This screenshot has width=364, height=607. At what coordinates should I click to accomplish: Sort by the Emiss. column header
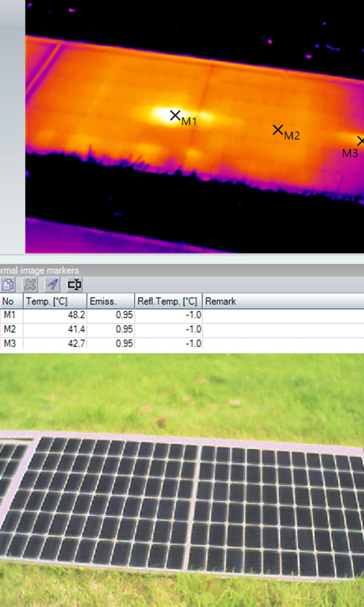pyautogui.click(x=110, y=301)
